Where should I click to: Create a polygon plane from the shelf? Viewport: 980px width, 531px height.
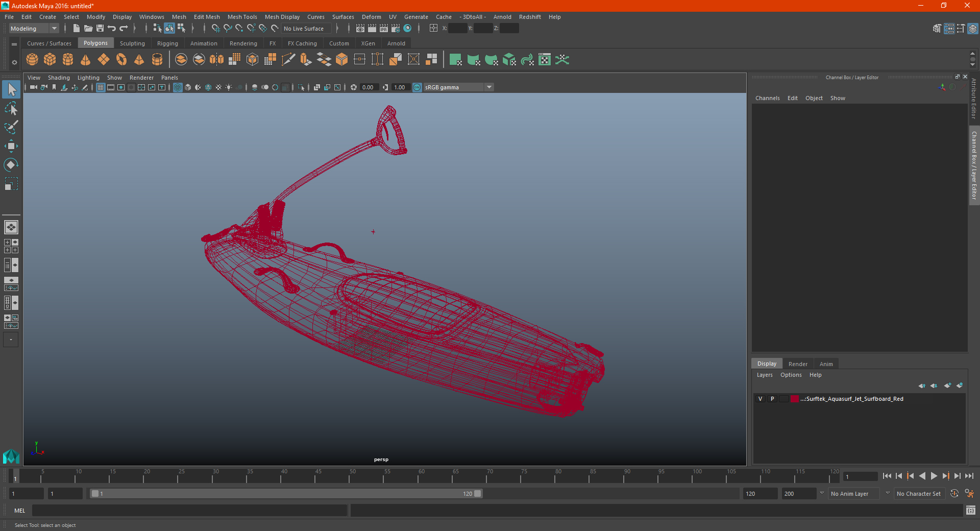(104, 60)
